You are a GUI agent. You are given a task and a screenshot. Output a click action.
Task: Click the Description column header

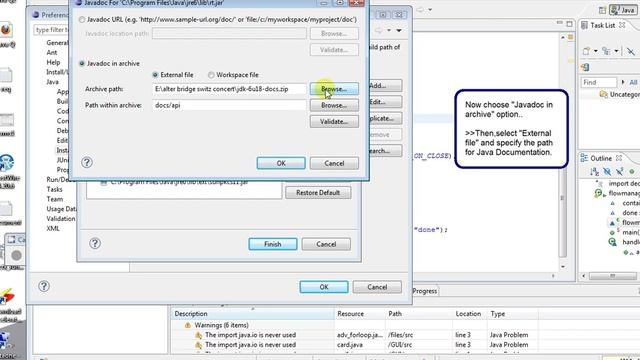pos(253,313)
